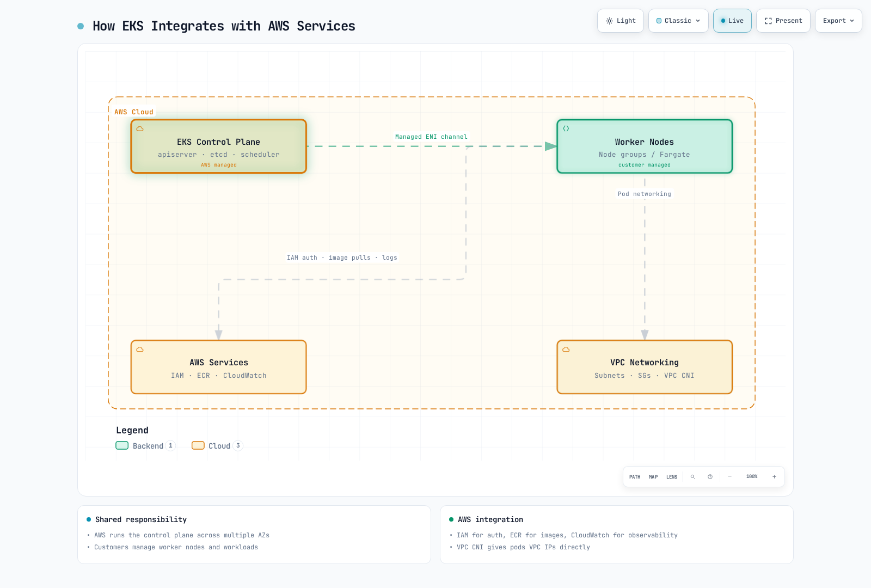Open the Classic style dropdown
The image size is (871, 588).
coord(678,21)
